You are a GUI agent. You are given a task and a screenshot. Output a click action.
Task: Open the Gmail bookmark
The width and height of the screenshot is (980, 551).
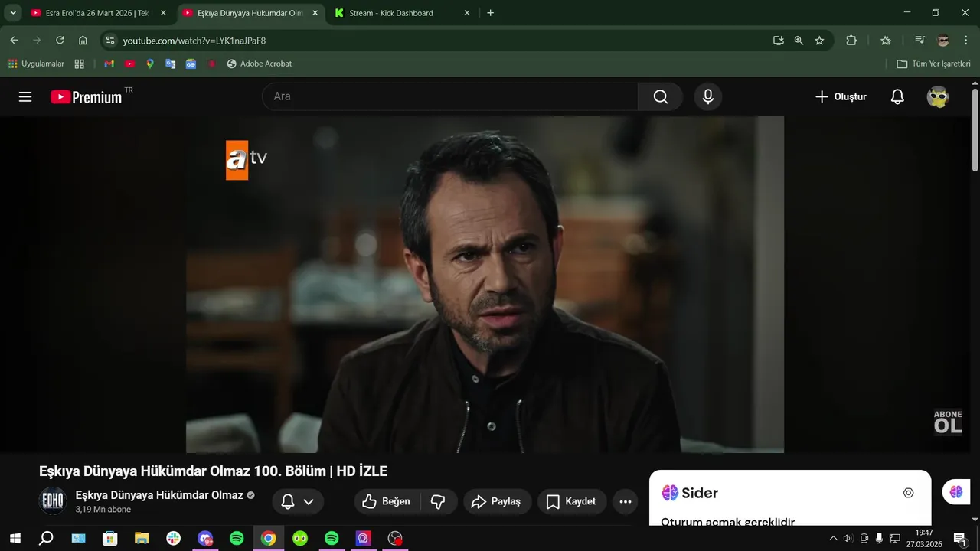tap(109, 64)
